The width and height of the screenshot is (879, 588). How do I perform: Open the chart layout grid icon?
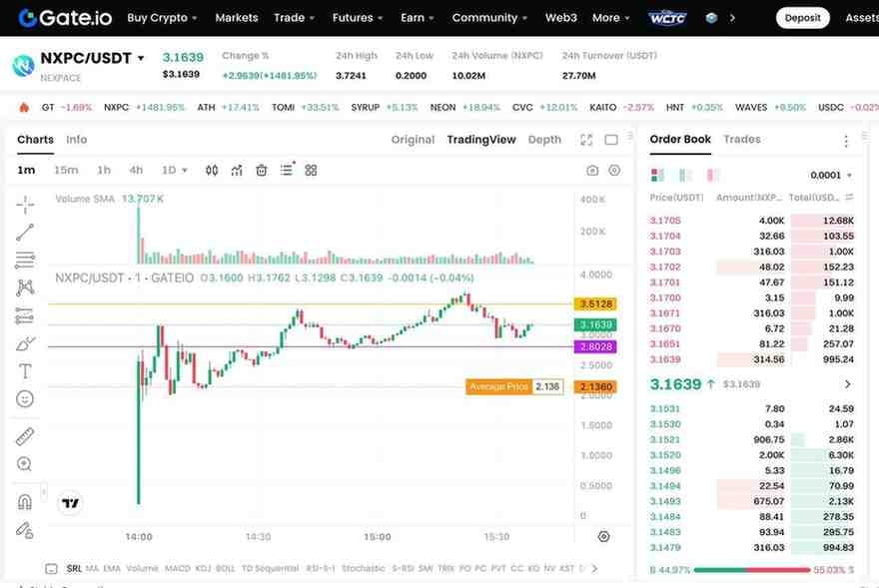[311, 171]
